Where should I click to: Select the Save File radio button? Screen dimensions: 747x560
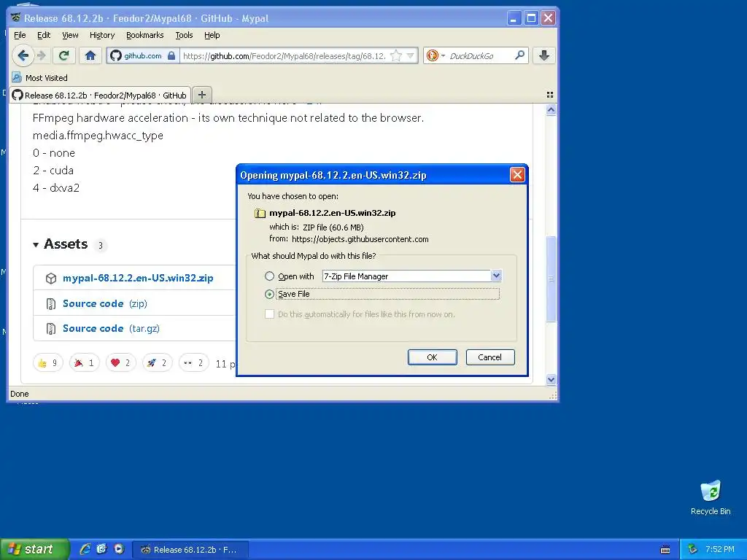[270, 295]
